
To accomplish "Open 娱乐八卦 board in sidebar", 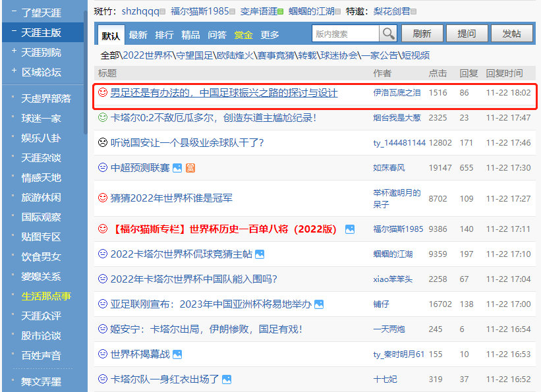I will tap(41, 138).
